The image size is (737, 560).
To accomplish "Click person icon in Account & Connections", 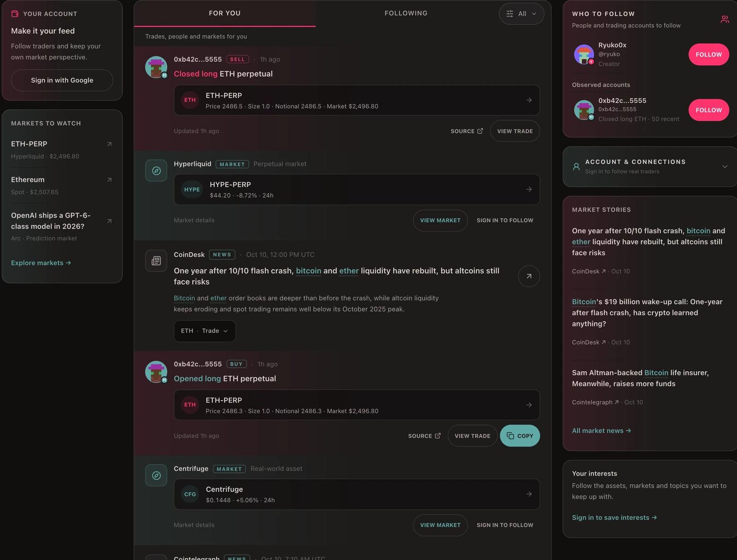I will (x=576, y=167).
